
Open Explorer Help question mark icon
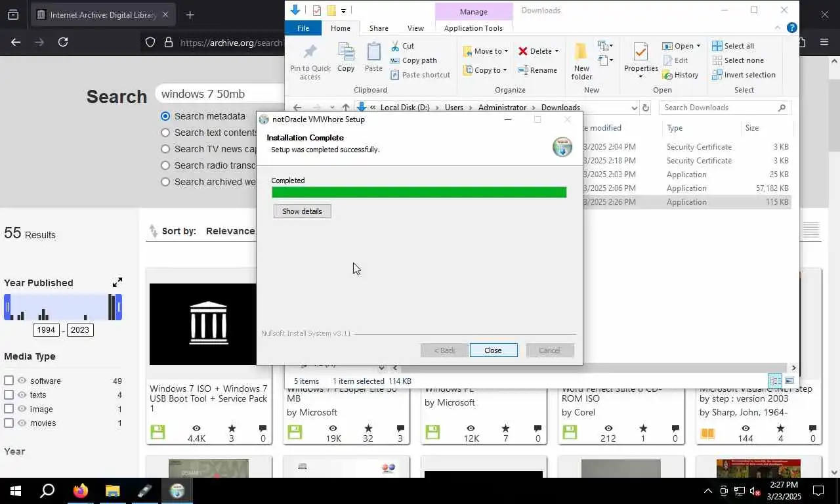click(792, 28)
